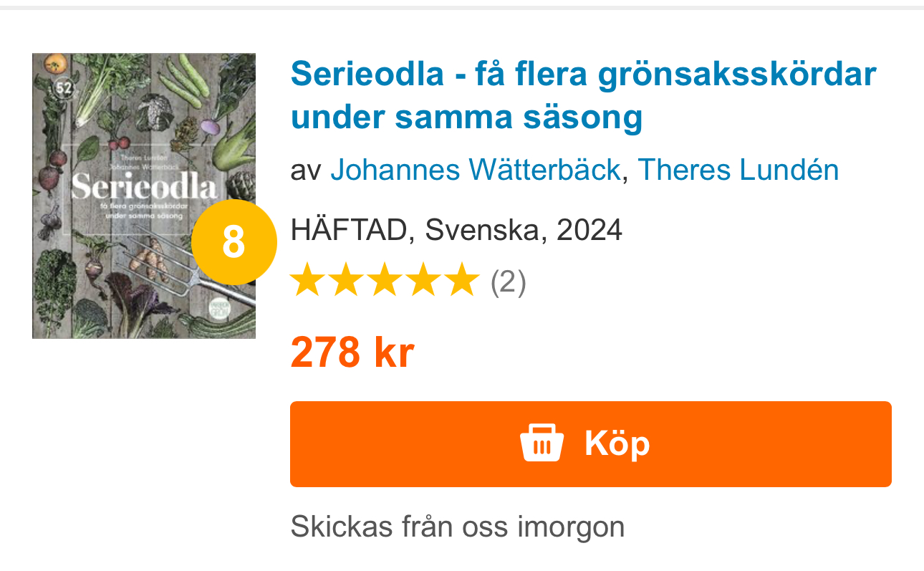Click the star rating row for this book

click(x=387, y=279)
